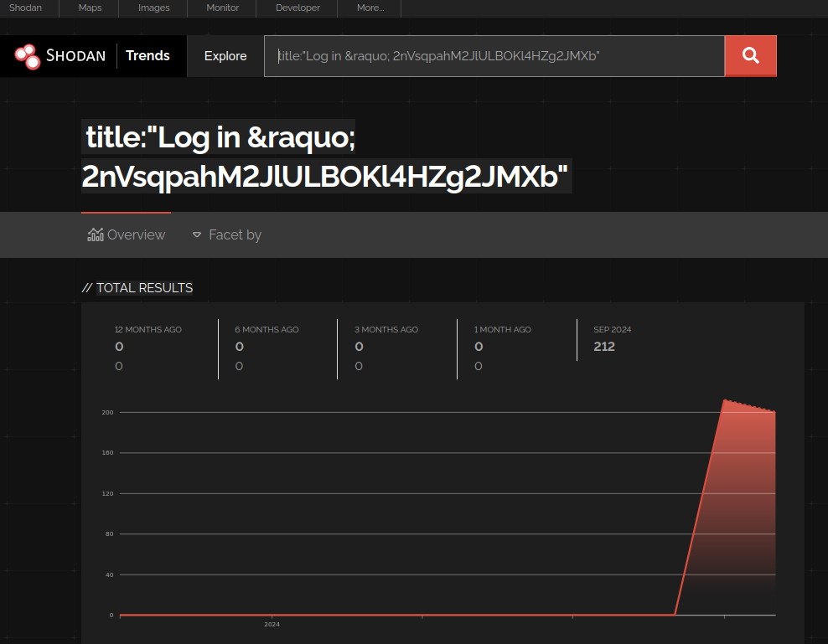
Task: Click the Overview chart icon
Action: pyautogui.click(x=96, y=234)
